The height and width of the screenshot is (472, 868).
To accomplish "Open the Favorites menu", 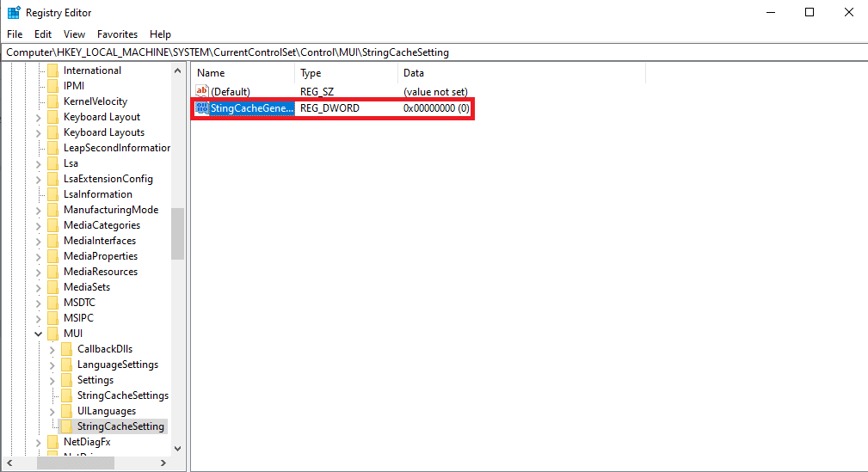I will [x=117, y=34].
